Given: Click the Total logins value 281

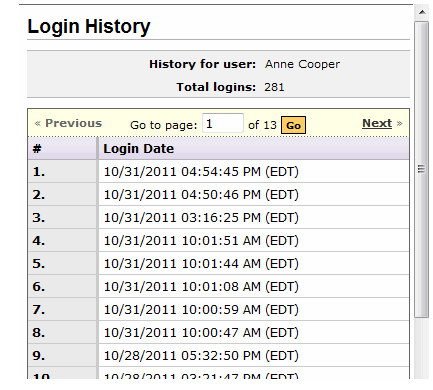Looking at the screenshot, I should pos(274,87).
